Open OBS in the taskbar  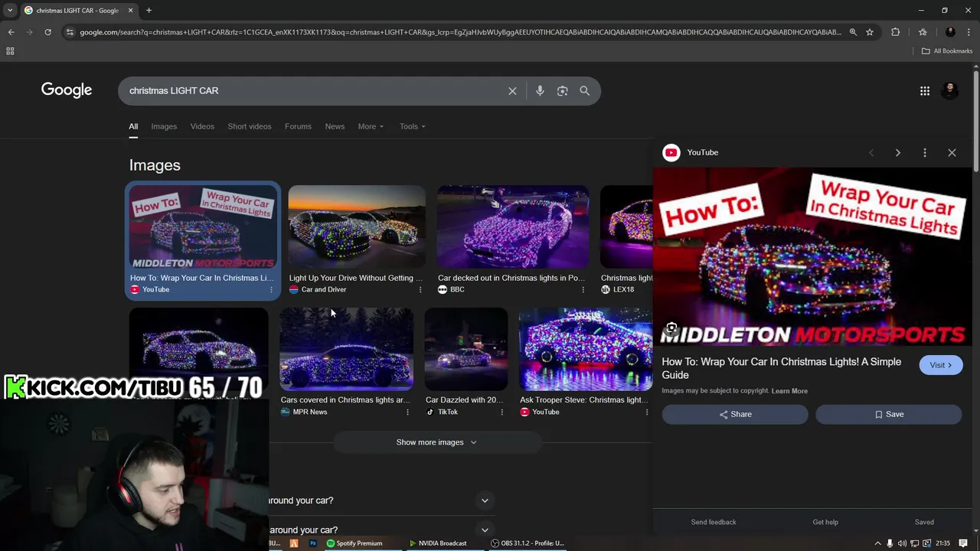[528, 543]
